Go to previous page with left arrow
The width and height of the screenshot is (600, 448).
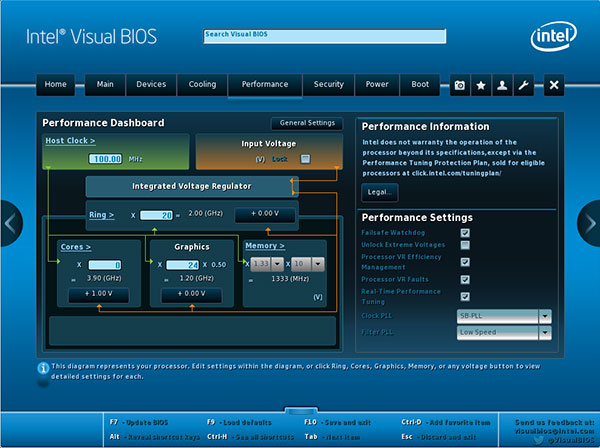11,223
